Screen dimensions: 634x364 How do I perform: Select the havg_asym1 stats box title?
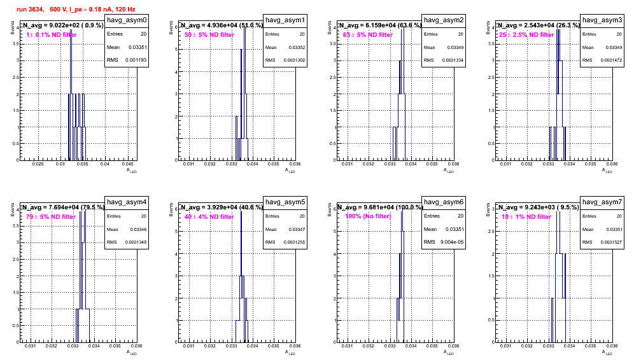pos(285,20)
